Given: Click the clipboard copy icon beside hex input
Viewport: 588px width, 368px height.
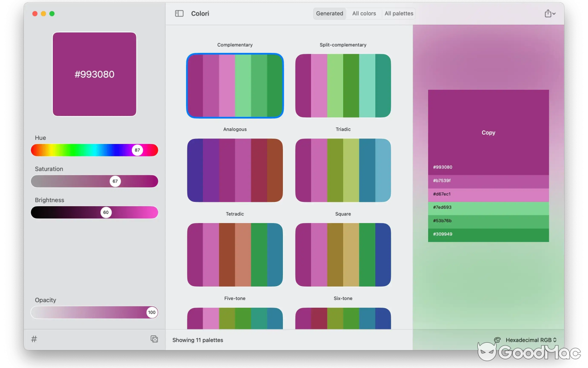Looking at the screenshot, I should 154,339.
